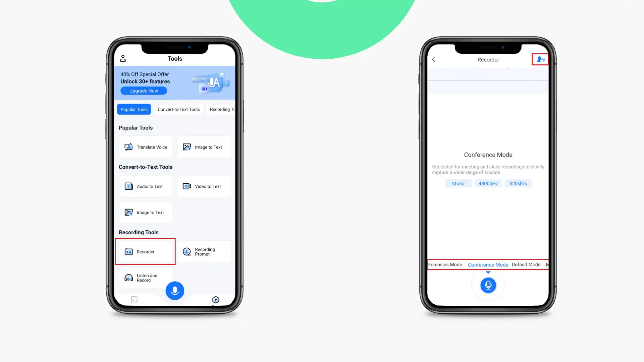Navigate back from Recorder screen
644x362 pixels.
pyautogui.click(x=433, y=60)
